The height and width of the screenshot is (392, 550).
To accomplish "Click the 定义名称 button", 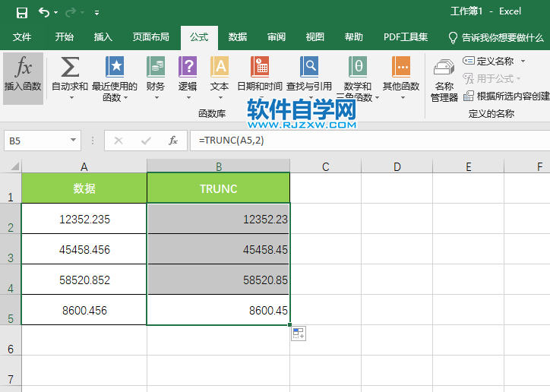I will pyautogui.click(x=488, y=62).
